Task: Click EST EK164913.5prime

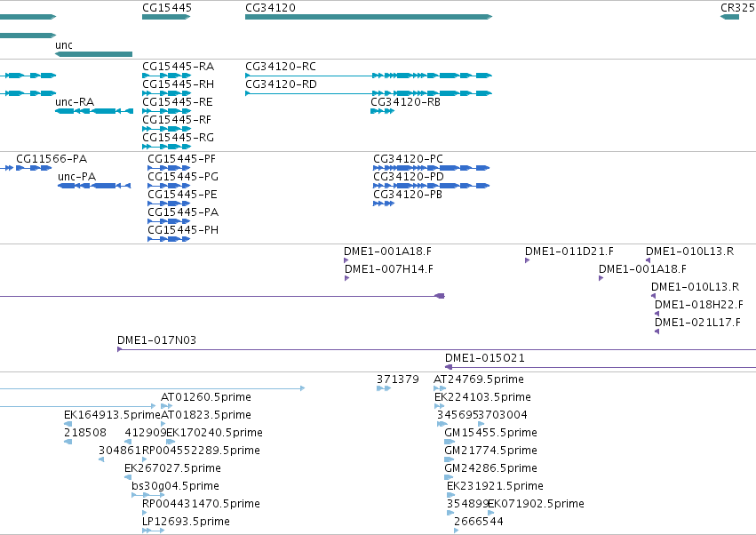Action: [112, 415]
